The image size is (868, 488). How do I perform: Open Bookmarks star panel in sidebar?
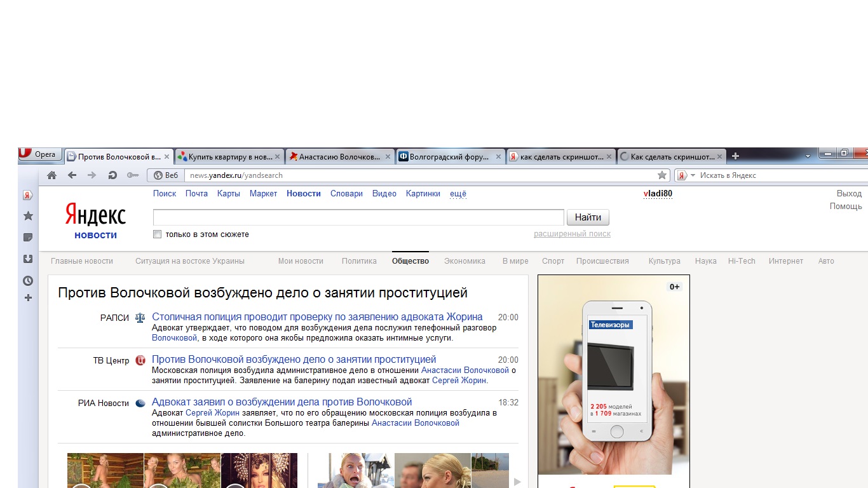pyautogui.click(x=28, y=216)
